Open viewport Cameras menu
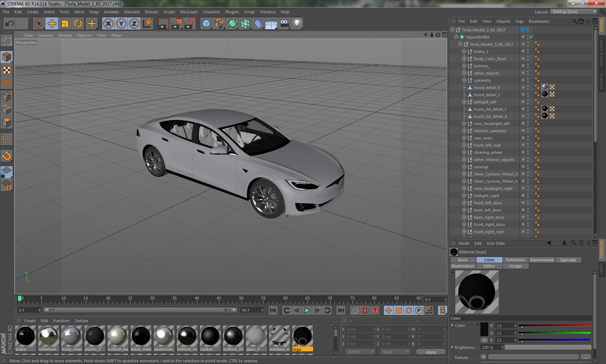Image resolution: width=606 pixels, height=364 pixels. pyautogui.click(x=45, y=35)
